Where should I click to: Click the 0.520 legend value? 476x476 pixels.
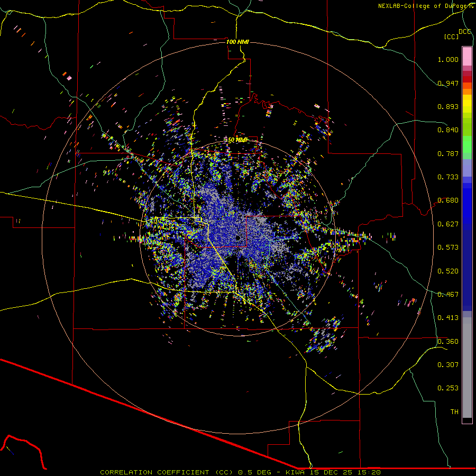pyautogui.click(x=448, y=271)
